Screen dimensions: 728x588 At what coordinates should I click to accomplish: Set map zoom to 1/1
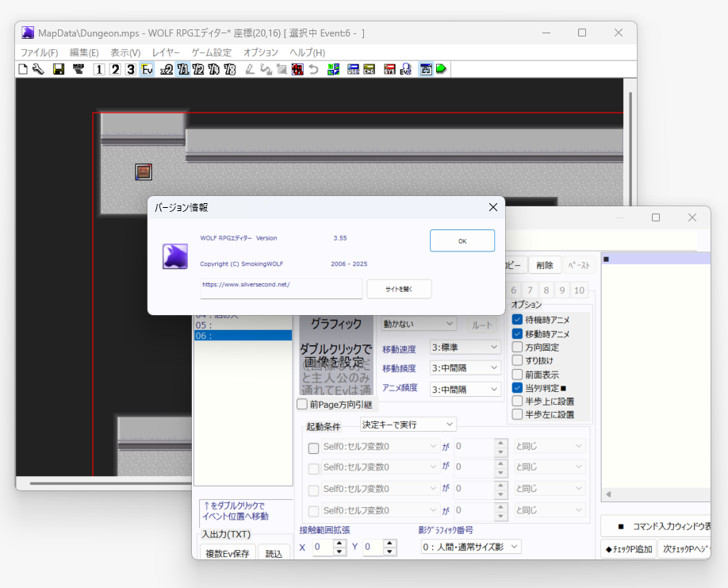[183, 70]
